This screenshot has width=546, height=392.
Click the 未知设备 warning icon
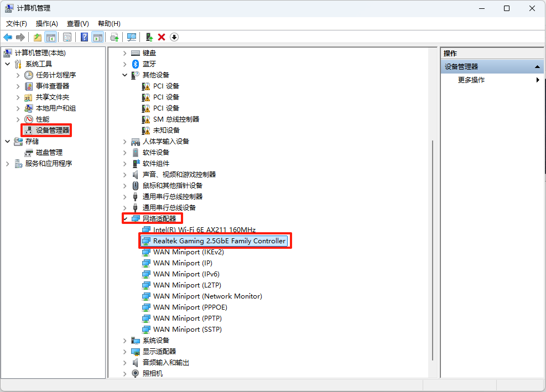click(146, 130)
